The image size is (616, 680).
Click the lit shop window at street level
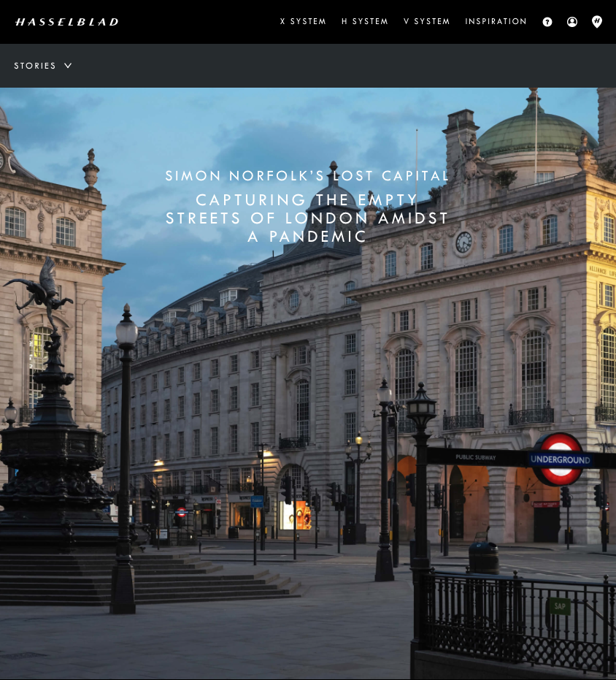tap(296, 514)
